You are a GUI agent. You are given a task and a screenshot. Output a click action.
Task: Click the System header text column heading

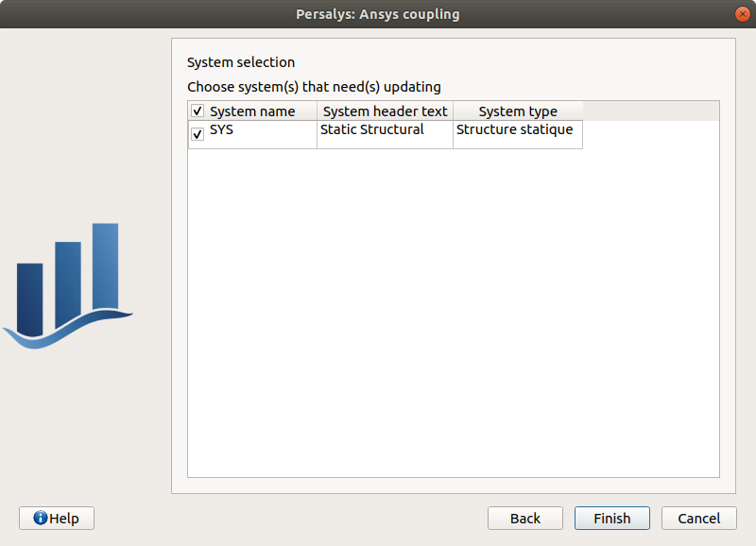[x=385, y=111]
